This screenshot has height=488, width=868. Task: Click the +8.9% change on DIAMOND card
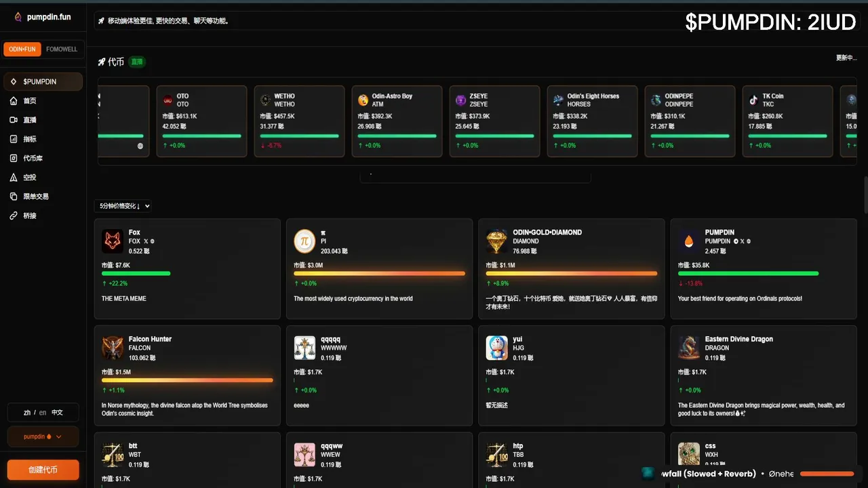(x=497, y=283)
